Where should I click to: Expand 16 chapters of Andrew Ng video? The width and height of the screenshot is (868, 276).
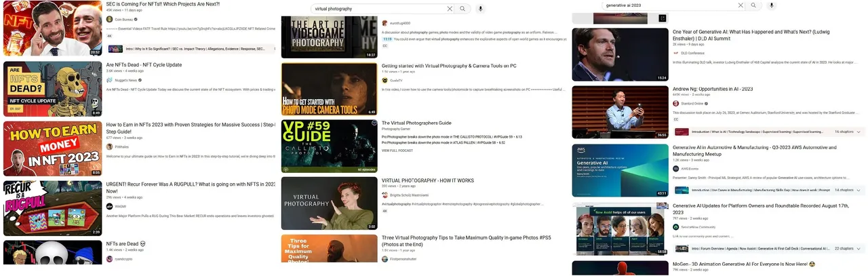click(859, 132)
